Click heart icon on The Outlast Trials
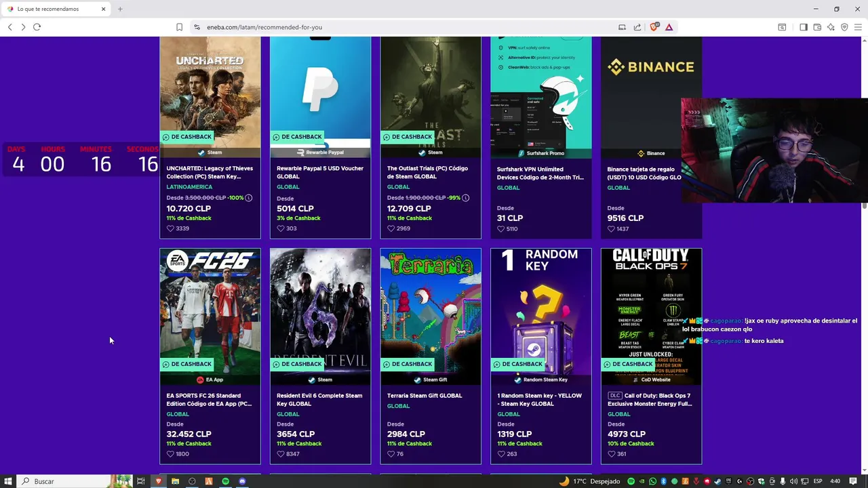The height and width of the screenshot is (488, 868). [391, 228]
